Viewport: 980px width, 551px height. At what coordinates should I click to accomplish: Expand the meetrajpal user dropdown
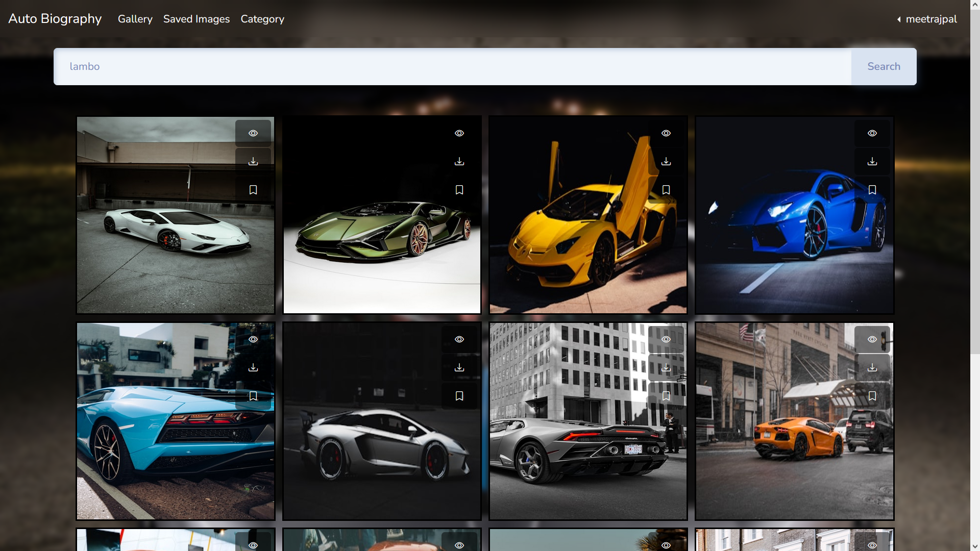(x=927, y=19)
